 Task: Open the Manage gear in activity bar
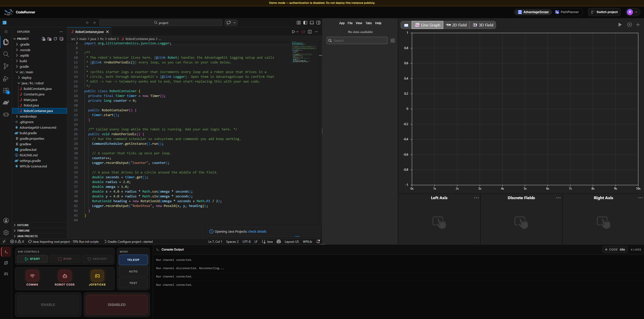[x=6, y=233]
